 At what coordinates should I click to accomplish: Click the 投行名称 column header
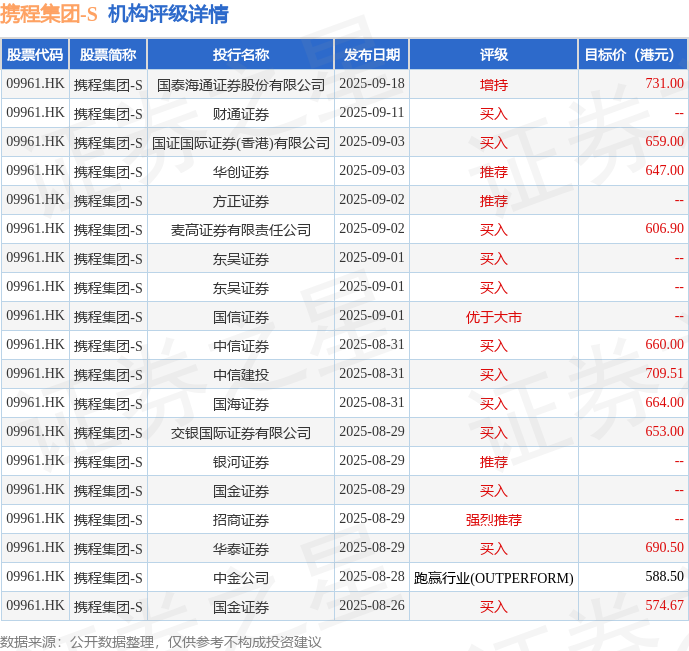241,54
